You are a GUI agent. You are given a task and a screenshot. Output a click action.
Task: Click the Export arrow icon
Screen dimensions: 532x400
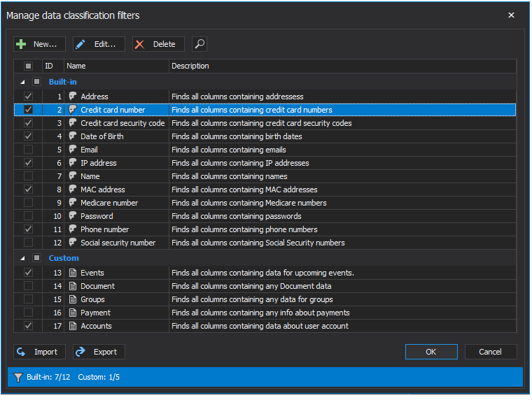tap(80, 352)
